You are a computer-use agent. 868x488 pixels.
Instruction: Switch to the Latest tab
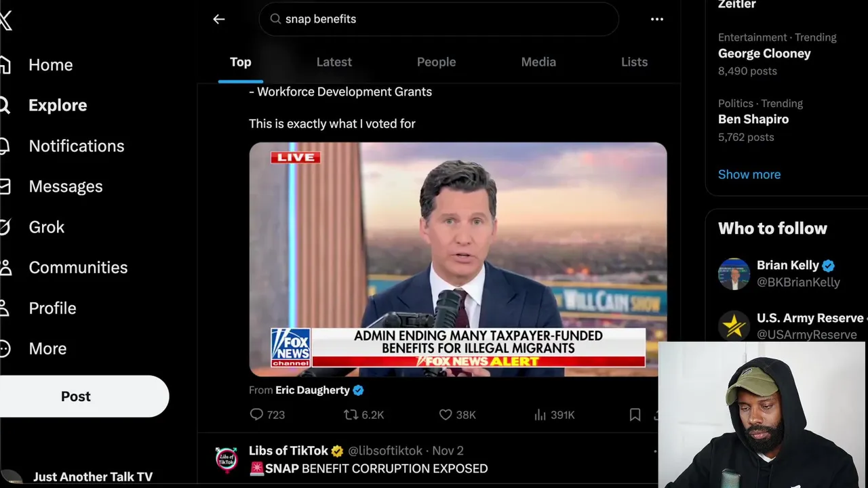(x=334, y=62)
